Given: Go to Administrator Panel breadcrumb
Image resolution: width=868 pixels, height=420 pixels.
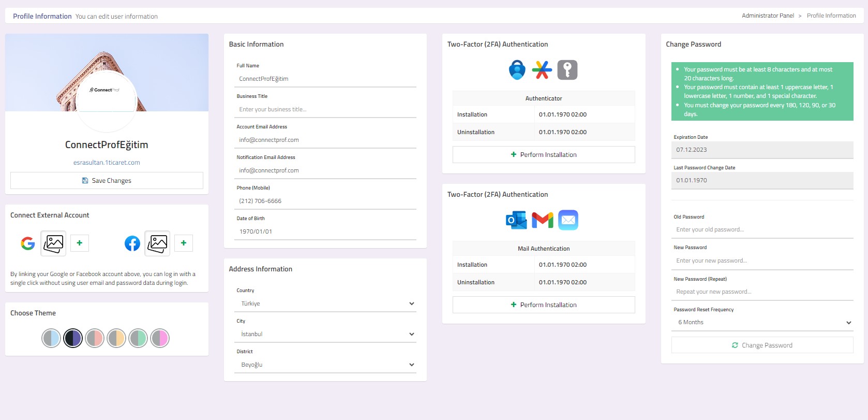Looking at the screenshot, I should (x=768, y=16).
